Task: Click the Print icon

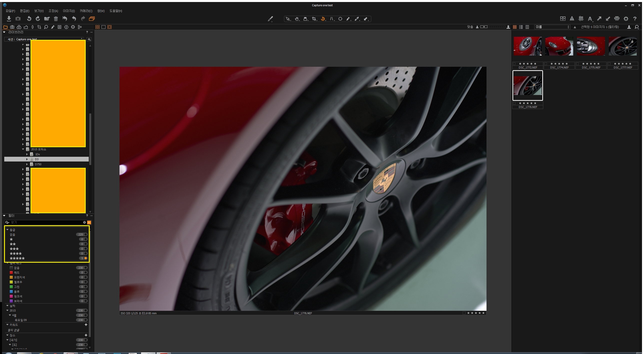Action: point(617,19)
